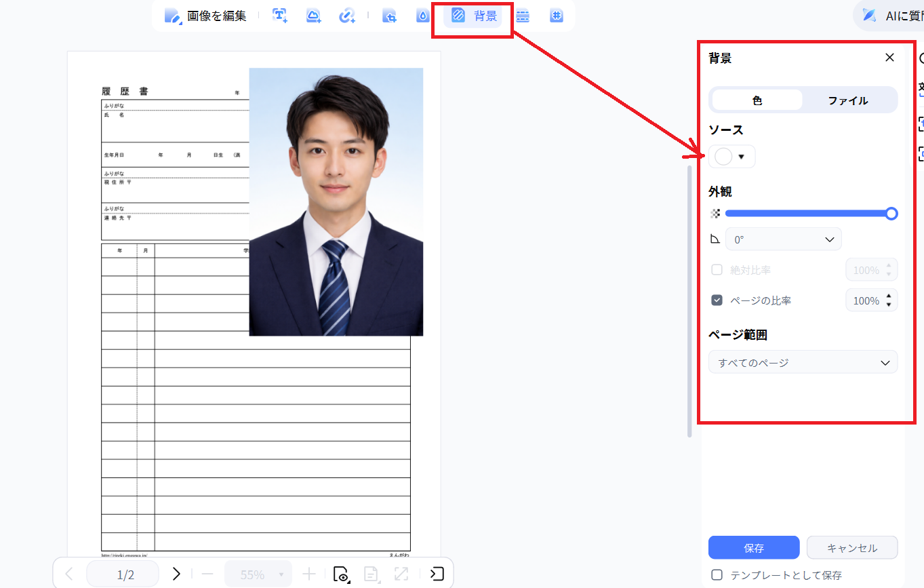Select the Crop page tool icon

(x=389, y=16)
